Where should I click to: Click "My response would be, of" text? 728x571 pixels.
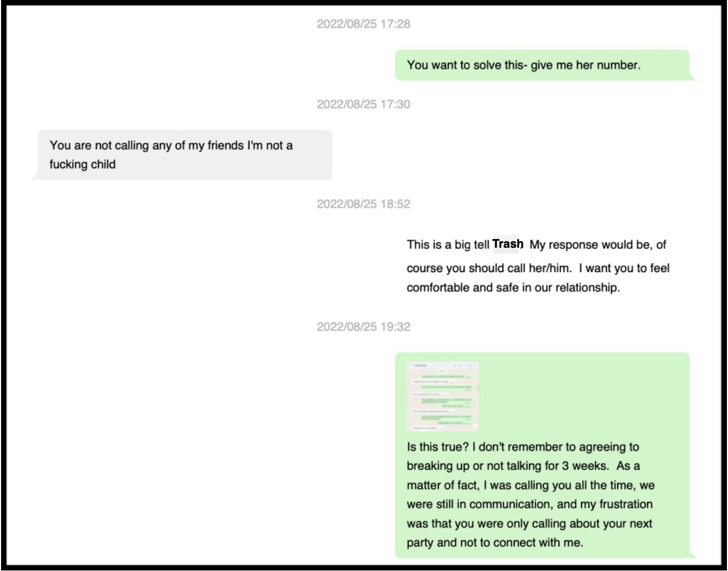597,245
